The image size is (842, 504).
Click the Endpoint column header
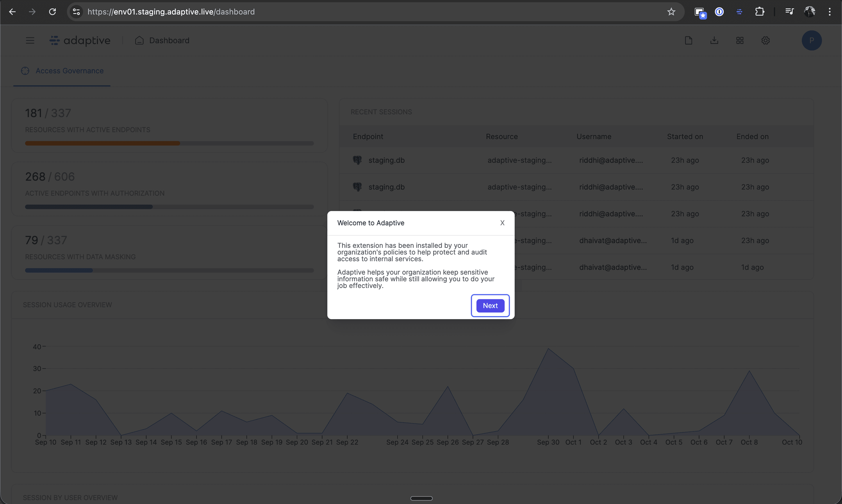(x=368, y=137)
